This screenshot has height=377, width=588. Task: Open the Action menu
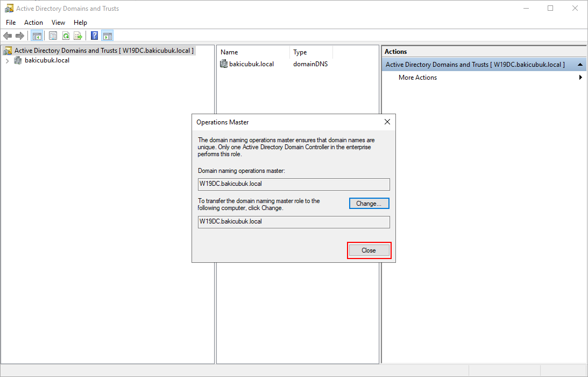coord(33,23)
